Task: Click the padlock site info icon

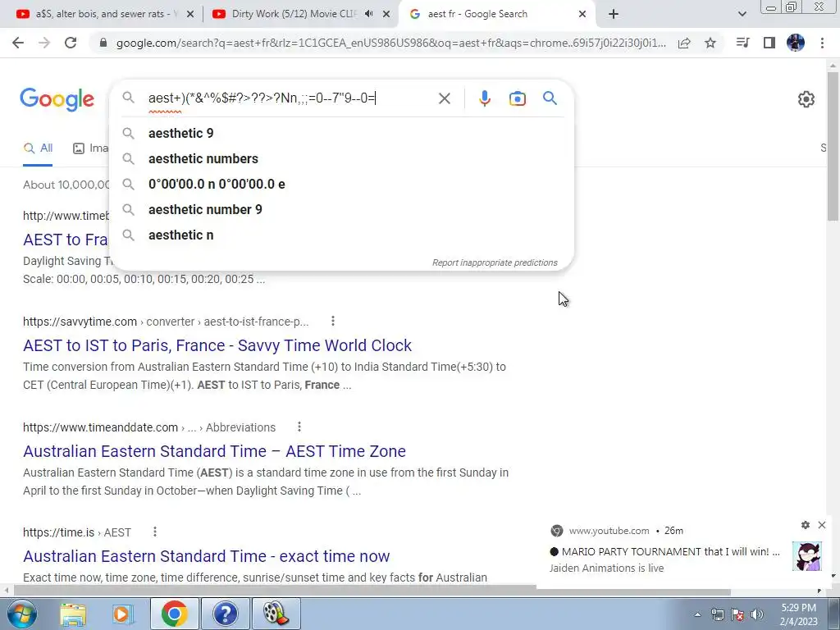Action: tap(103, 43)
